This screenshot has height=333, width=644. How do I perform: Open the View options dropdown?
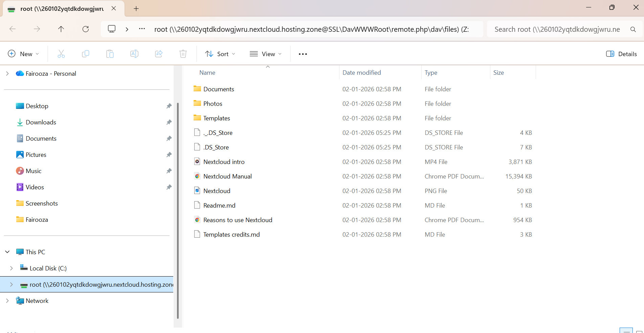pos(266,54)
